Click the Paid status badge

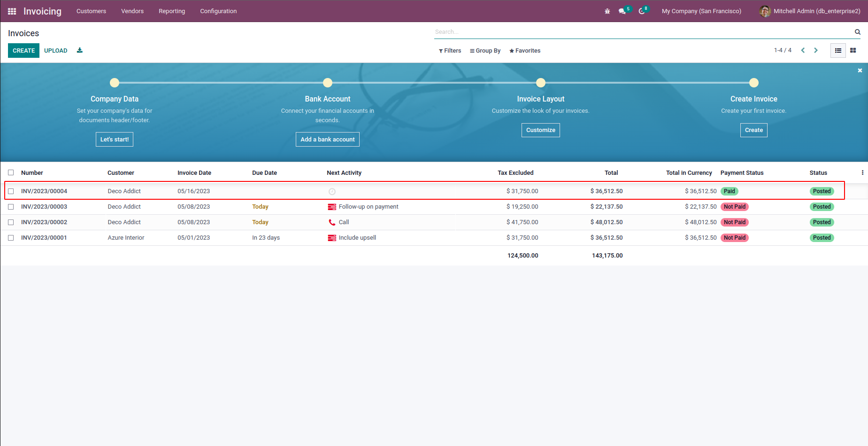pyautogui.click(x=730, y=191)
